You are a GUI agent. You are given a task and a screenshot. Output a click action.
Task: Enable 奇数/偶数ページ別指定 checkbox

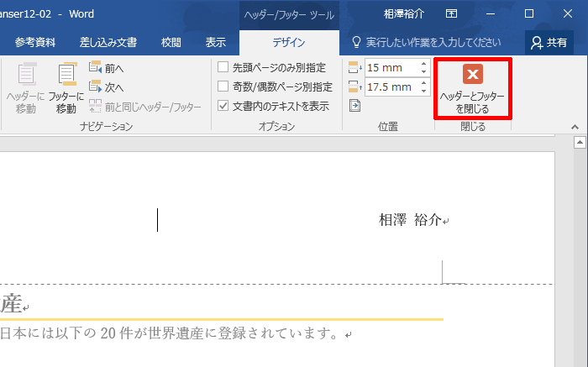point(223,87)
